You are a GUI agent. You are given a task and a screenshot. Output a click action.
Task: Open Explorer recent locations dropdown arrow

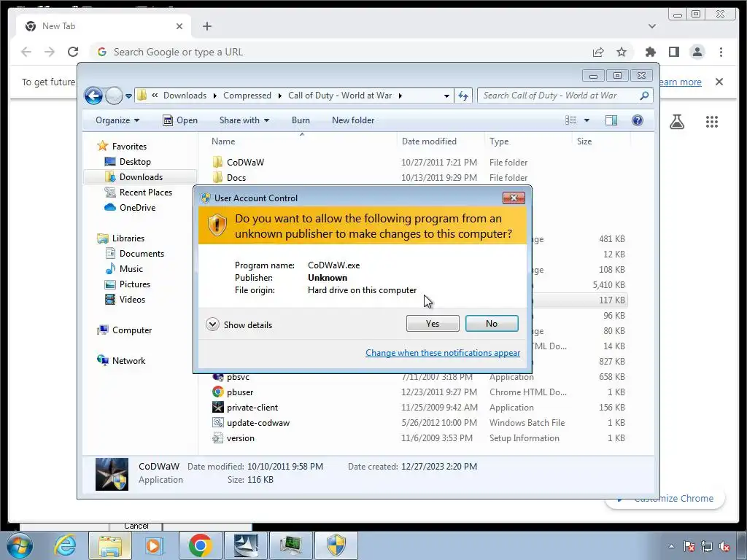[128, 96]
